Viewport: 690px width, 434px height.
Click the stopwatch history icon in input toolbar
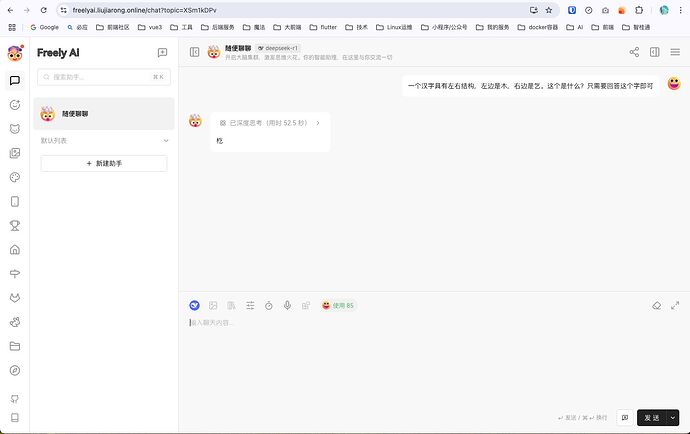tap(268, 305)
